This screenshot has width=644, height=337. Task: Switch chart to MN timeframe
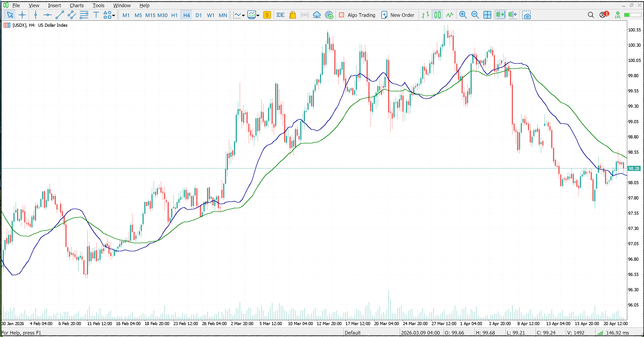pyautogui.click(x=223, y=15)
